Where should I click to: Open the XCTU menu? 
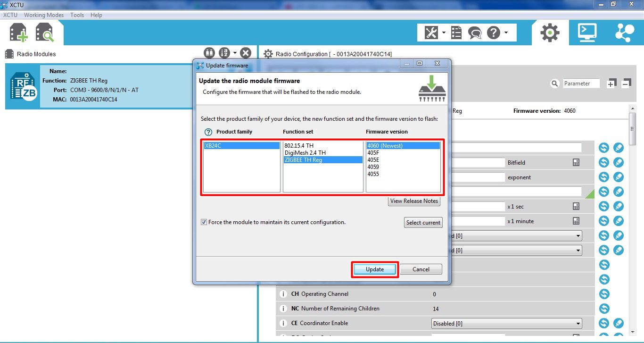10,15
